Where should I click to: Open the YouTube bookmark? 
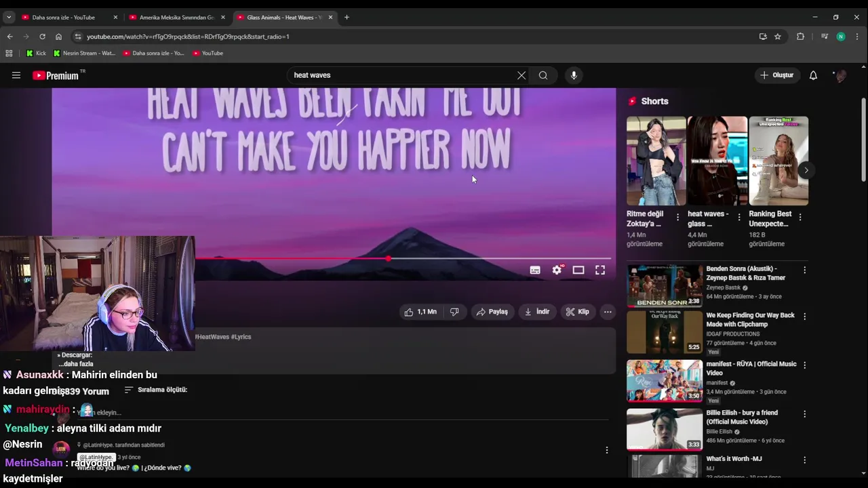pyautogui.click(x=208, y=53)
